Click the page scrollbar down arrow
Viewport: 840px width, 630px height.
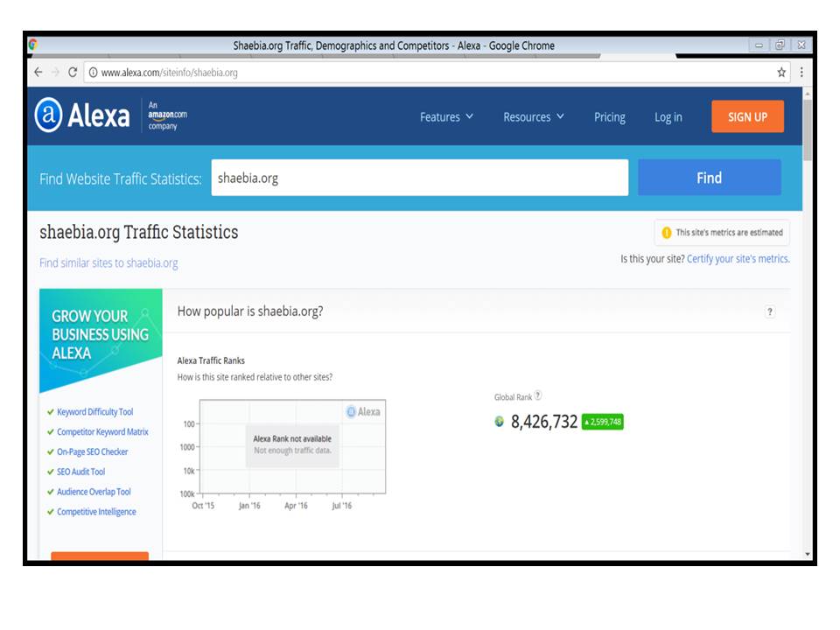(808, 554)
